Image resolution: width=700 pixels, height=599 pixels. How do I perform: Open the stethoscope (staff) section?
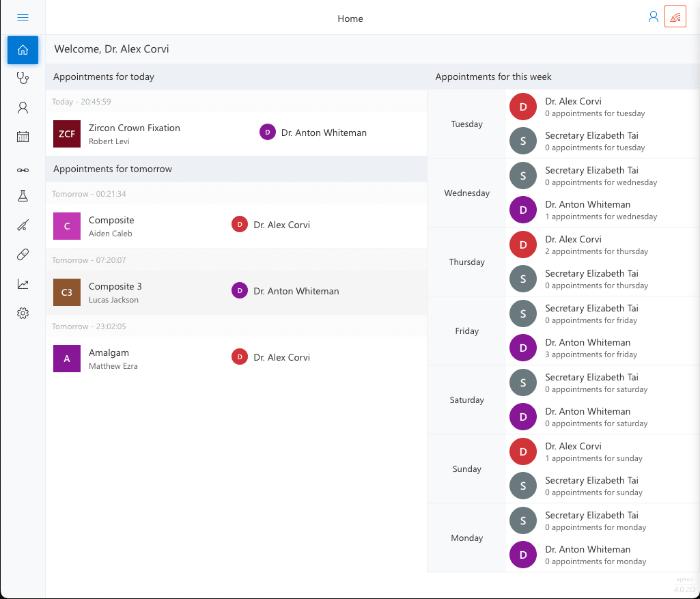pyautogui.click(x=23, y=78)
